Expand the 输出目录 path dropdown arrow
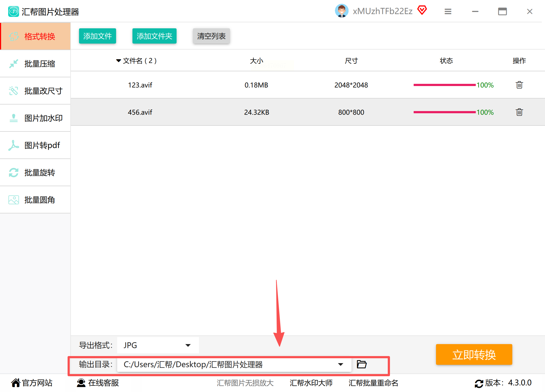 click(340, 364)
